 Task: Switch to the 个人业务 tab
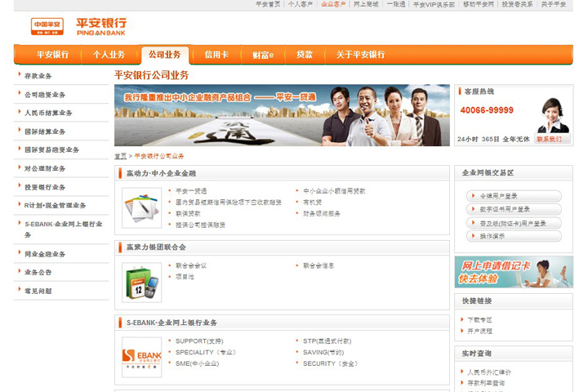point(109,55)
